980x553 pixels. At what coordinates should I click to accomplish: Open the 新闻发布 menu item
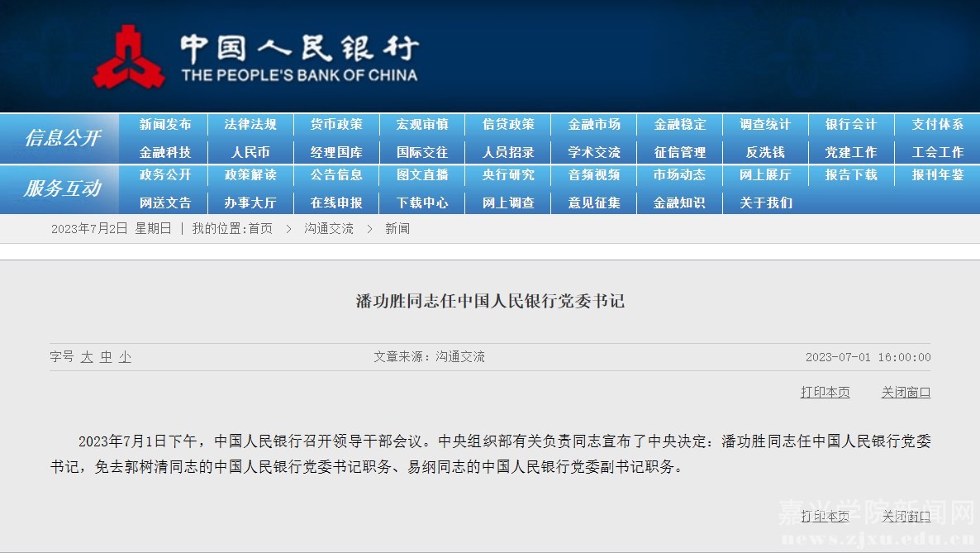pos(165,125)
